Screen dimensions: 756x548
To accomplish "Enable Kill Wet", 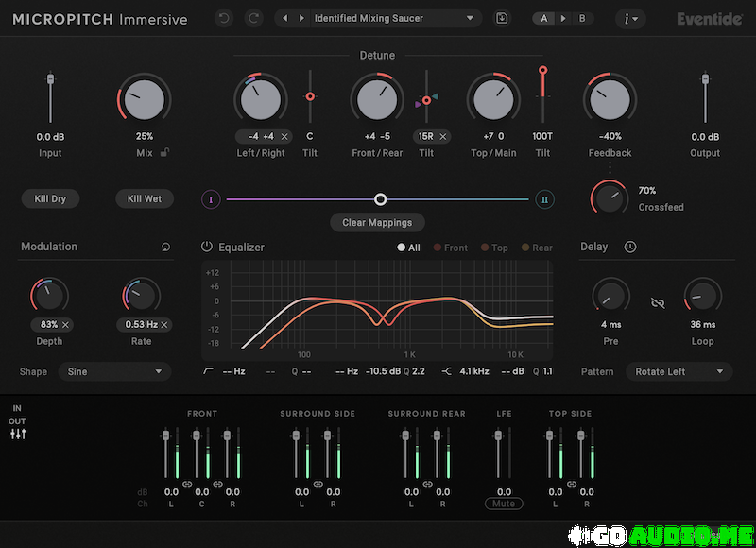I will point(145,198).
